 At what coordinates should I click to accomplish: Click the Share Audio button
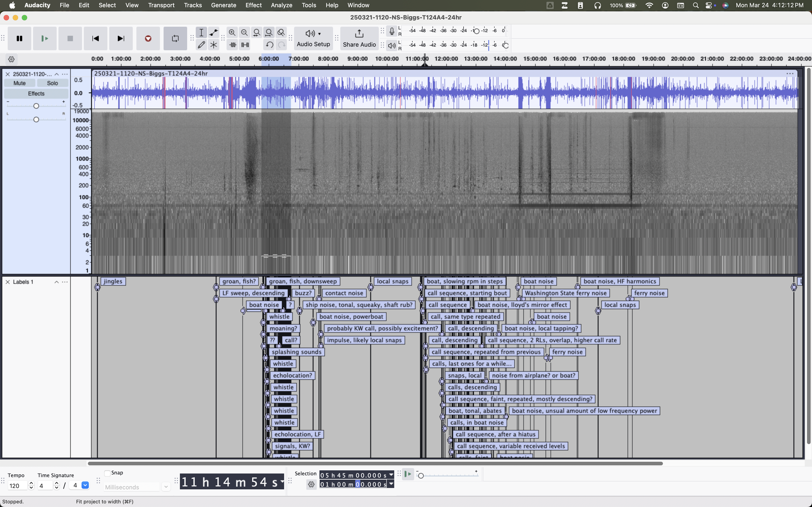click(359, 38)
